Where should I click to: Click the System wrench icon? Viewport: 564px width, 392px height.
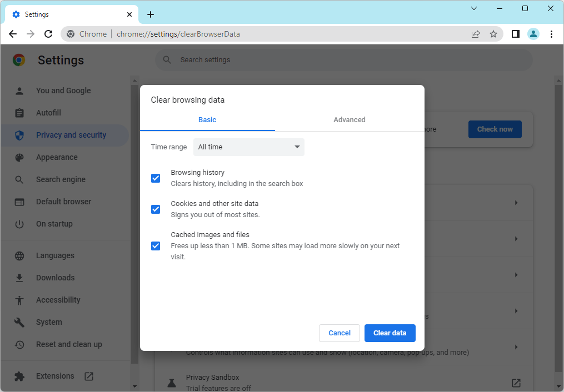[x=19, y=322]
